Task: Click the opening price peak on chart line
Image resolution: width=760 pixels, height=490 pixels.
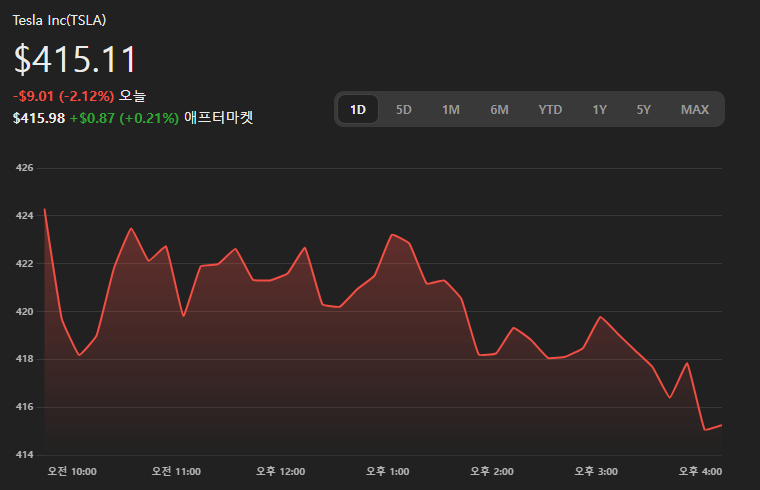Action: (x=45, y=209)
